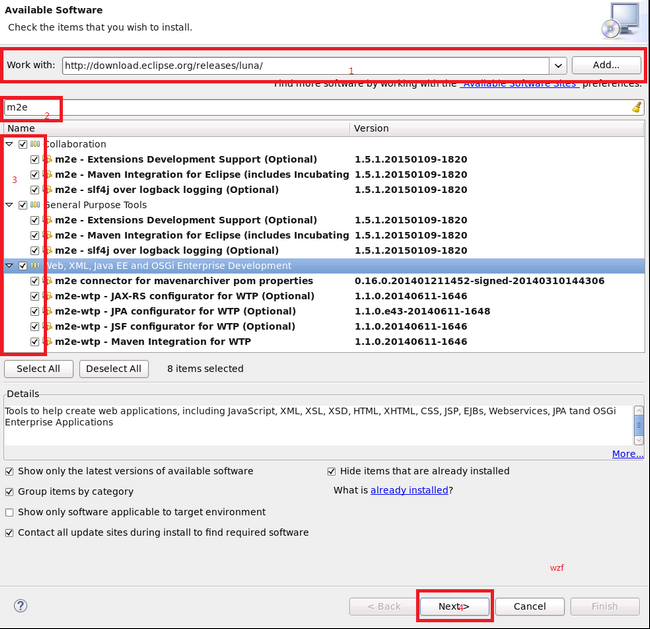Click the feature icon of m2e connector for mavenarchiver
The image size is (650, 629).
tap(48, 281)
